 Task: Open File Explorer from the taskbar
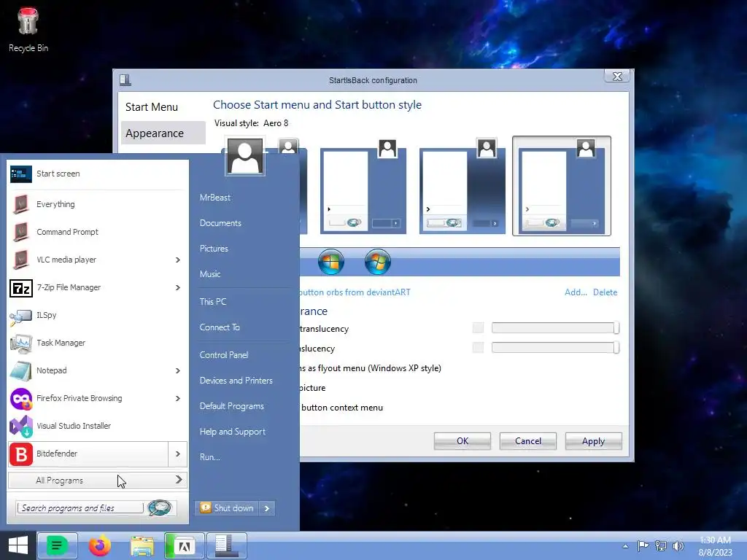point(142,545)
